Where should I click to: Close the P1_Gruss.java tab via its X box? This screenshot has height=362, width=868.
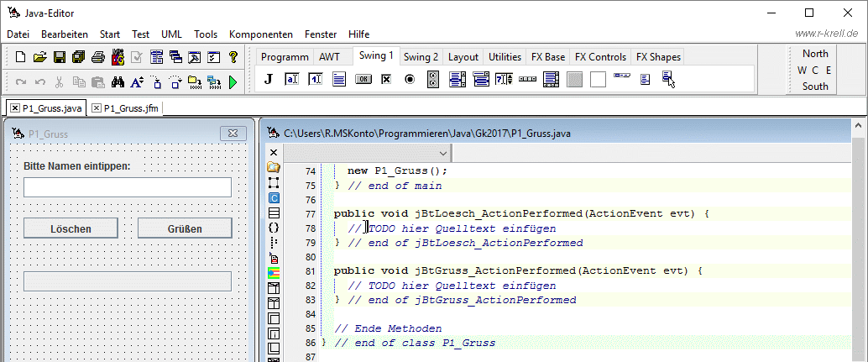pyautogui.click(x=15, y=108)
